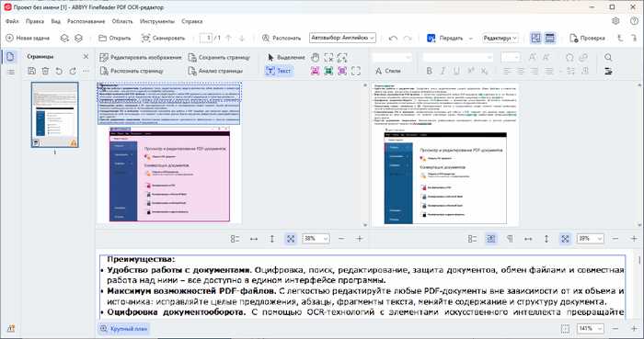644x339 pixels.
Task: Close the Страницы panel
Action: (86, 57)
